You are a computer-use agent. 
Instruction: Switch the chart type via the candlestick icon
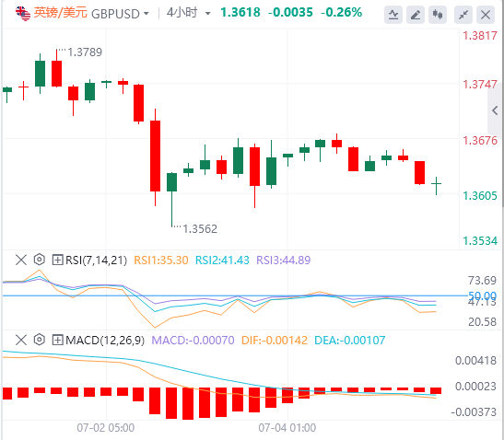pyautogui.click(x=438, y=15)
